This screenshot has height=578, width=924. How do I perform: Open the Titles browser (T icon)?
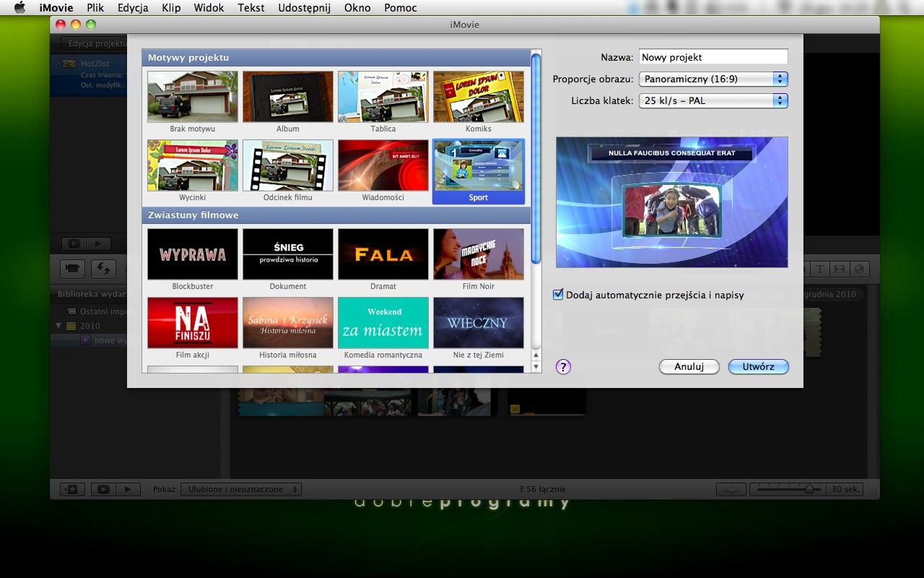click(820, 269)
